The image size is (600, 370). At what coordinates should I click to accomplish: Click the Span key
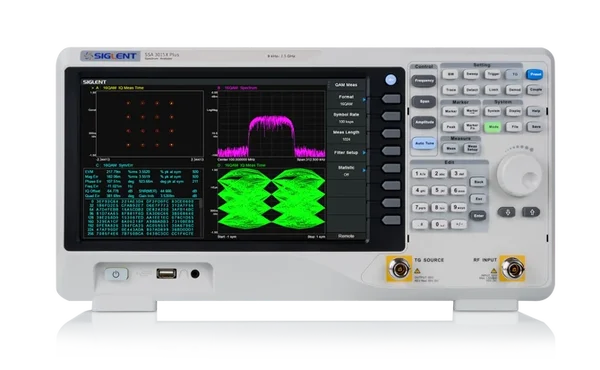click(x=424, y=101)
